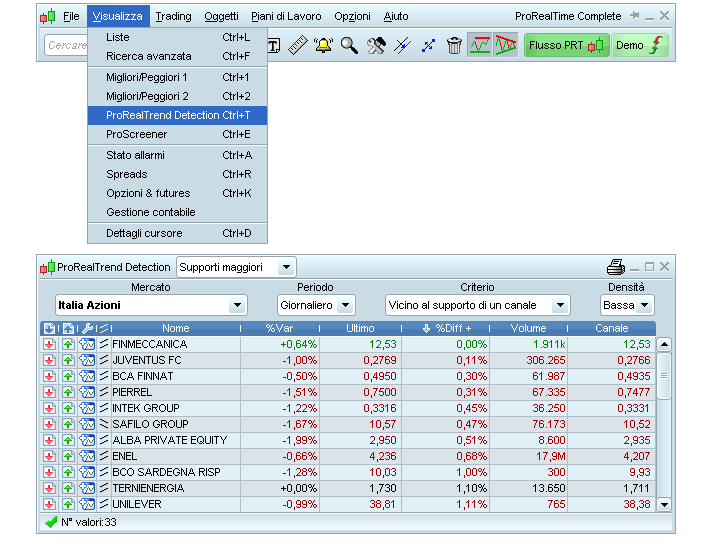
Task: Click the wrench icon in table header
Action: 87,329
